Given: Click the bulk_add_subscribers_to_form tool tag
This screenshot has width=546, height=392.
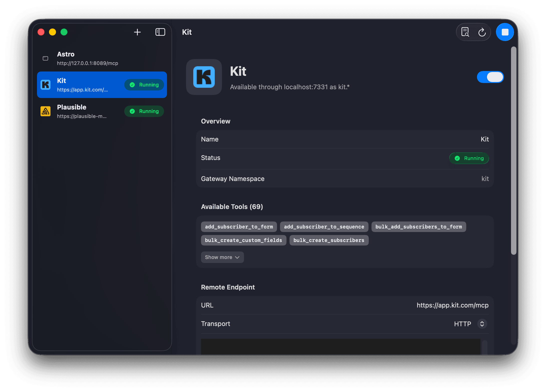Looking at the screenshot, I should pos(419,227).
